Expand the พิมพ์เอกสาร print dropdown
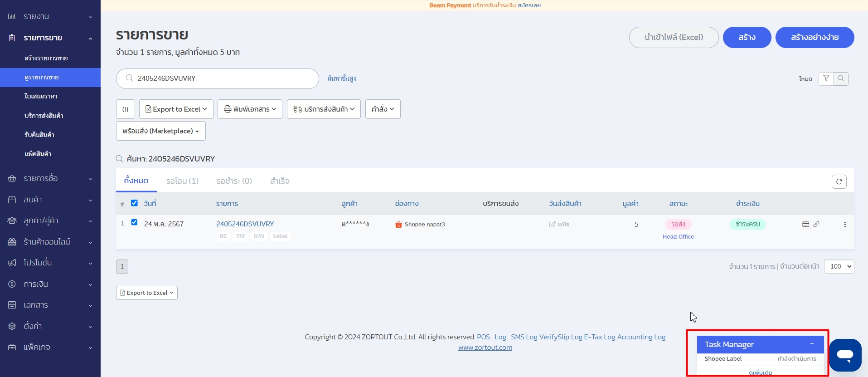 tap(250, 109)
